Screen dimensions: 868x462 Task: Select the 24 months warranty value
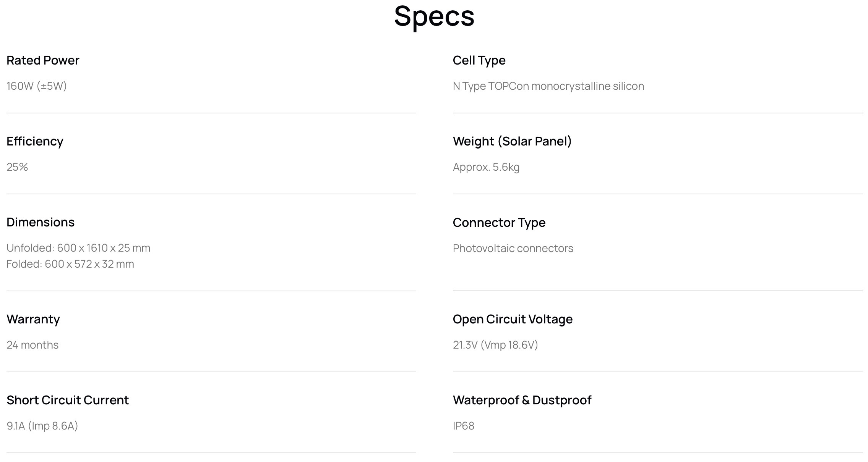(32, 345)
